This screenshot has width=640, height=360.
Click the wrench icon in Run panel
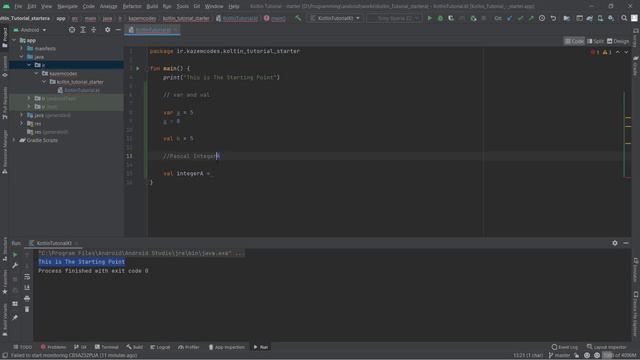click(15, 266)
